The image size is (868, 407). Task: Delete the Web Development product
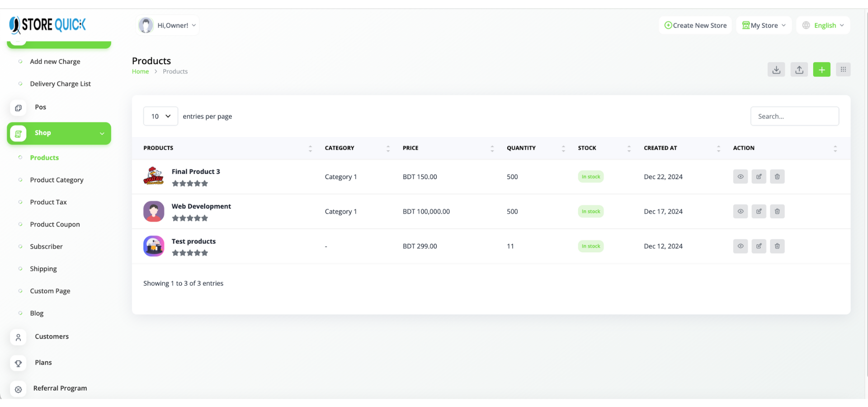(777, 212)
